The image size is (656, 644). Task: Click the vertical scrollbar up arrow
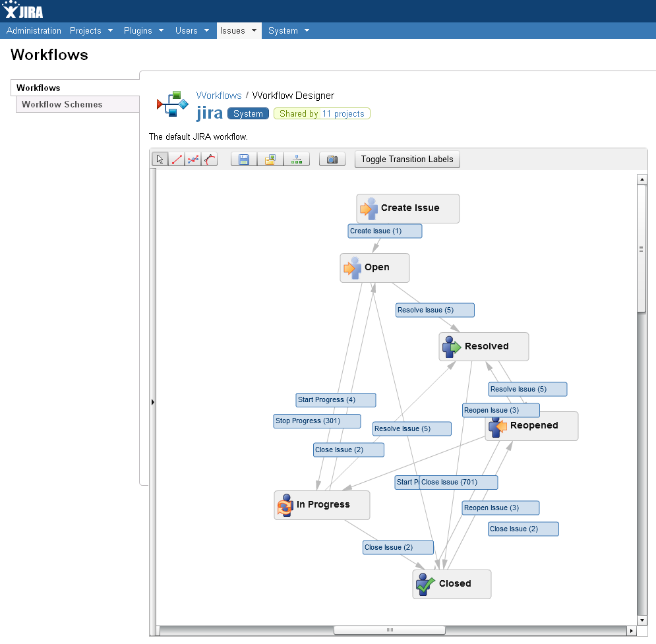641,179
